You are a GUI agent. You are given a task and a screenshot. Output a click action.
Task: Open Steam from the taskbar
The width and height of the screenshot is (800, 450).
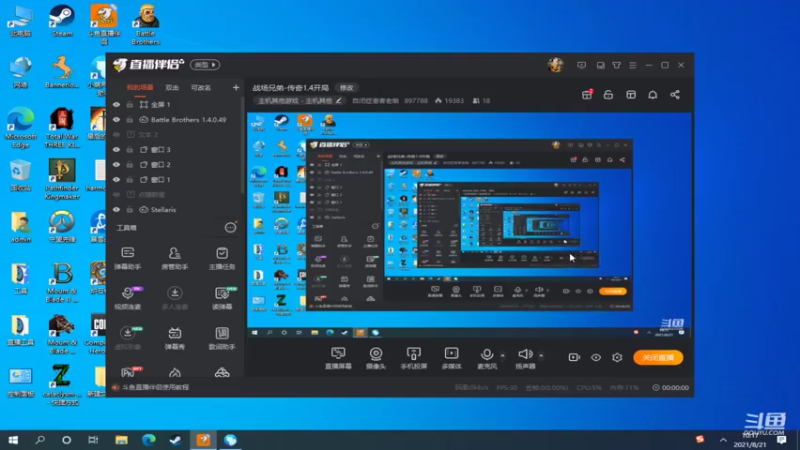[x=176, y=440]
